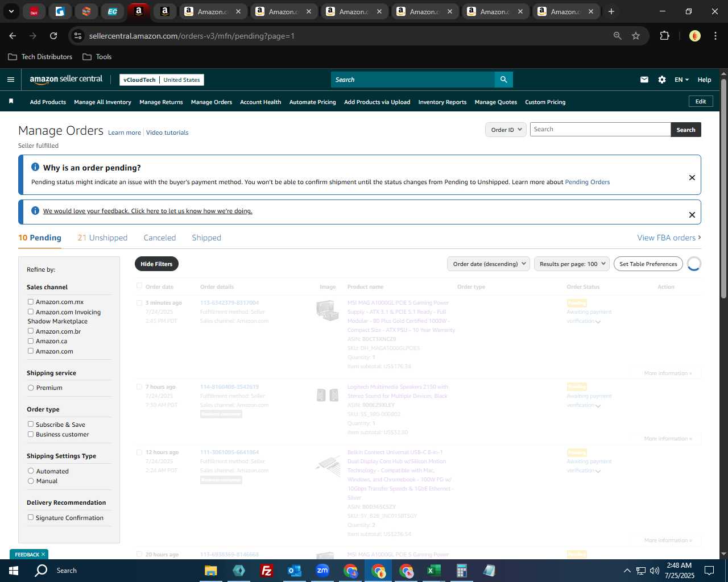The width and height of the screenshot is (728, 582).
Task: Open the browser extensions puzzle icon
Action: click(x=664, y=36)
